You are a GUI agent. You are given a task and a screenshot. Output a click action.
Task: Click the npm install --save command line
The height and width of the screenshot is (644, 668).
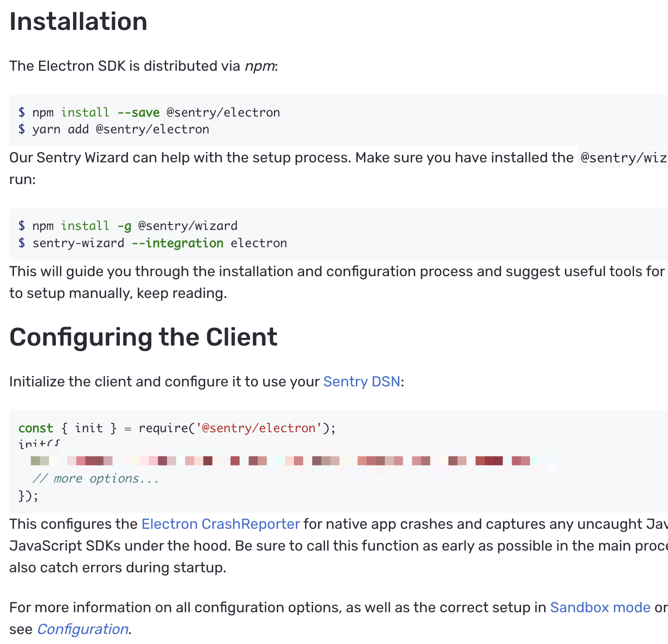coord(149,112)
